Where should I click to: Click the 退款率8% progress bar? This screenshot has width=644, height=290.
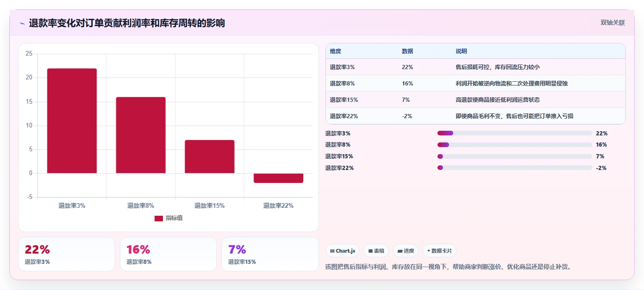515,145
